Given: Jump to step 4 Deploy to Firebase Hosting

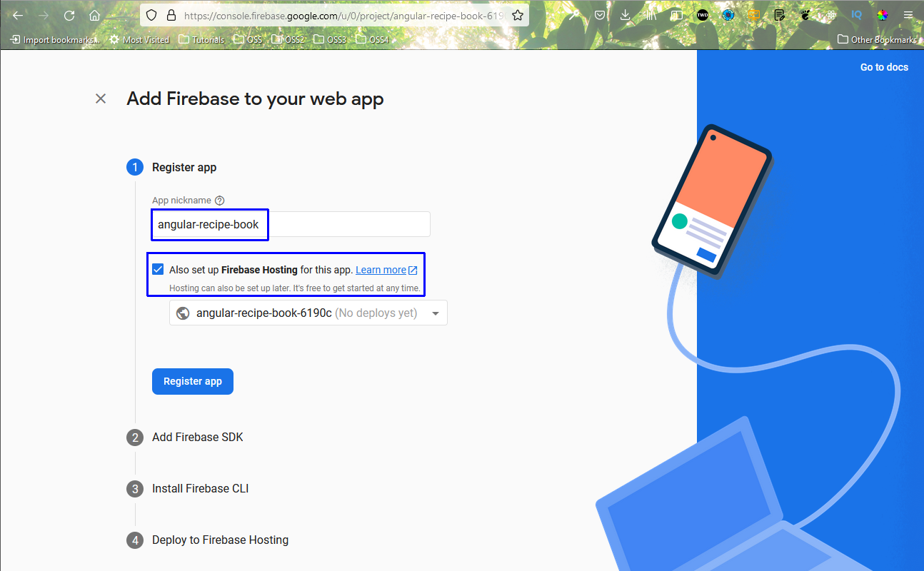Looking at the screenshot, I should tap(208, 540).
